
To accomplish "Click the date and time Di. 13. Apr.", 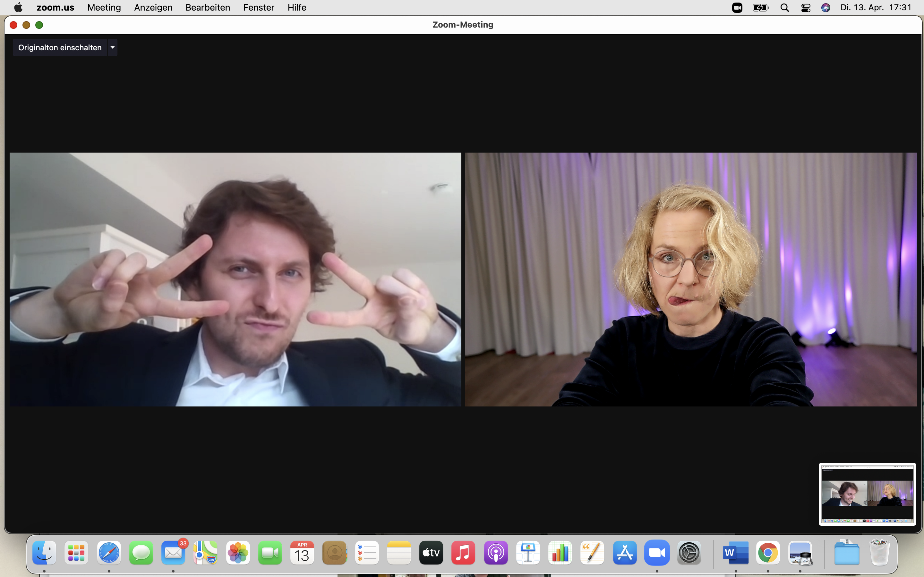I will (x=876, y=8).
